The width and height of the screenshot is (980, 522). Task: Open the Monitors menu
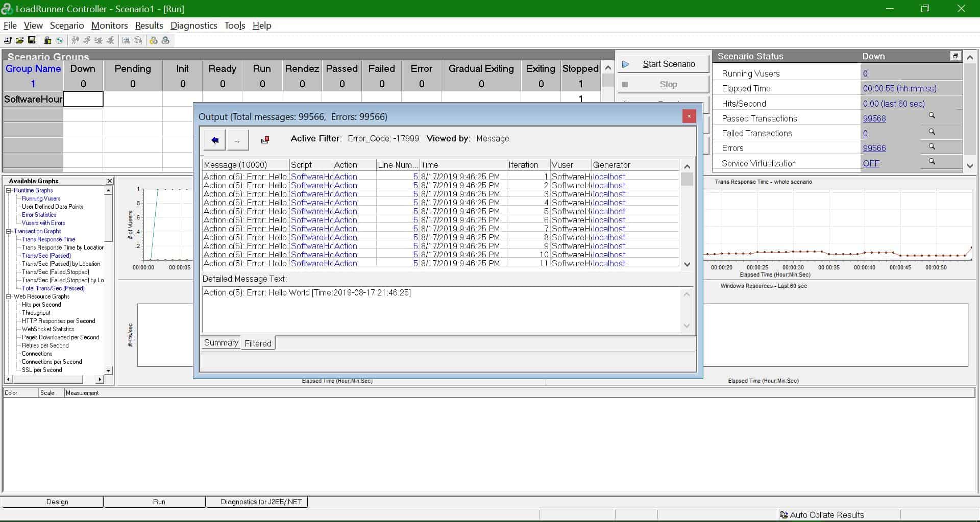coord(110,26)
